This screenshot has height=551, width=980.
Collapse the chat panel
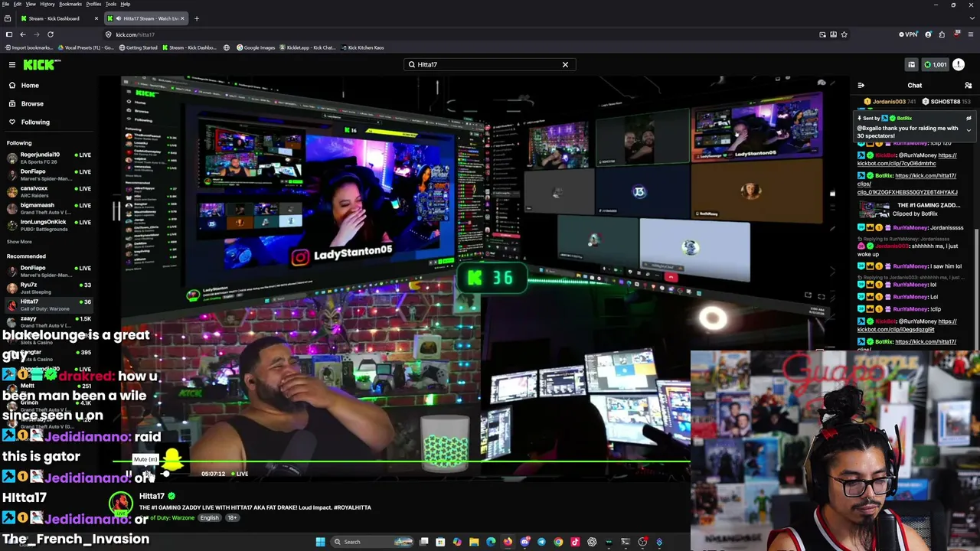[x=861, y=86]
